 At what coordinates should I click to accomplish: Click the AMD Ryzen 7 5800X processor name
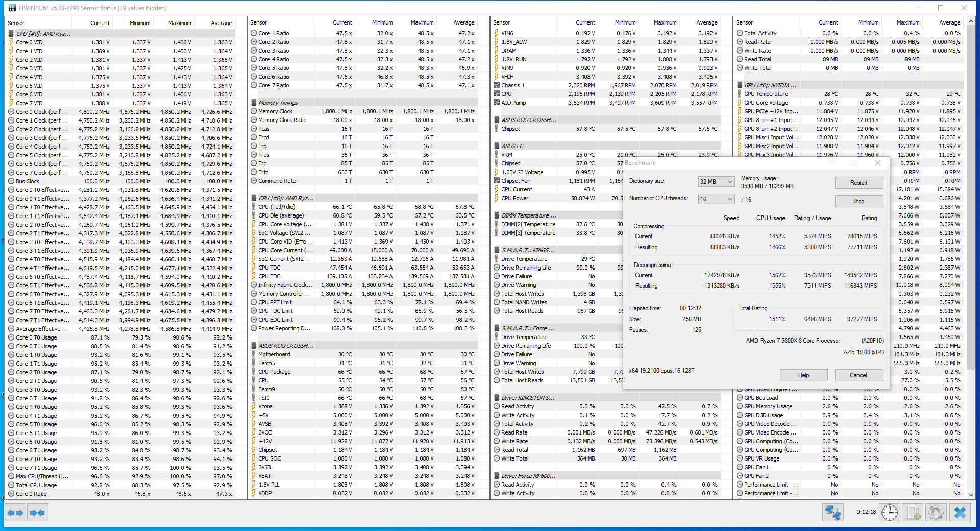pos(793,341)
